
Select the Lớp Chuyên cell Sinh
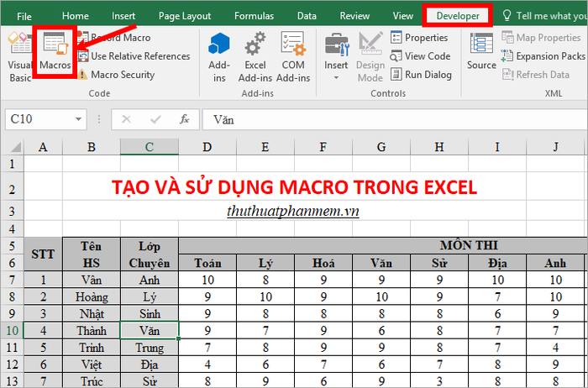coord(150,314)
